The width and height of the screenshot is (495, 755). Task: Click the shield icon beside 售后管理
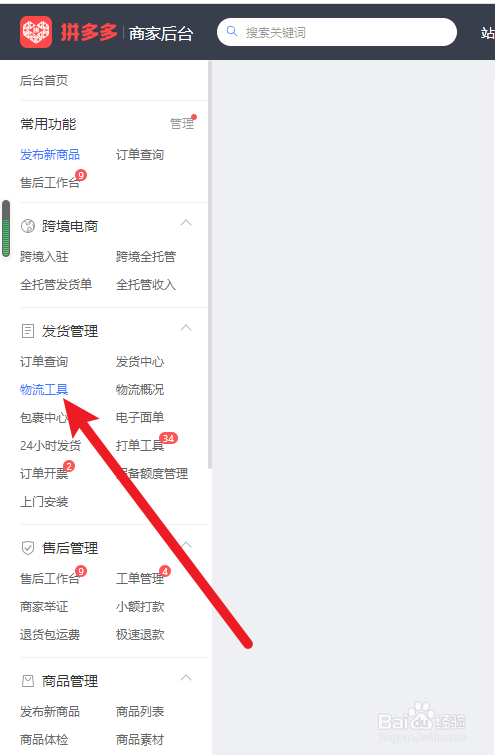tap(28, 547)
